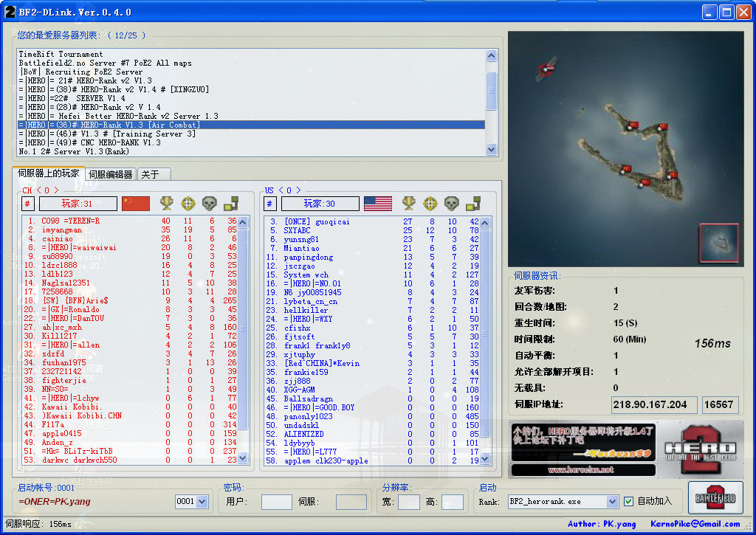This screenshot has height=535, width=756.
Task: Click the China flag icon
Action: (x=136, y=204)
